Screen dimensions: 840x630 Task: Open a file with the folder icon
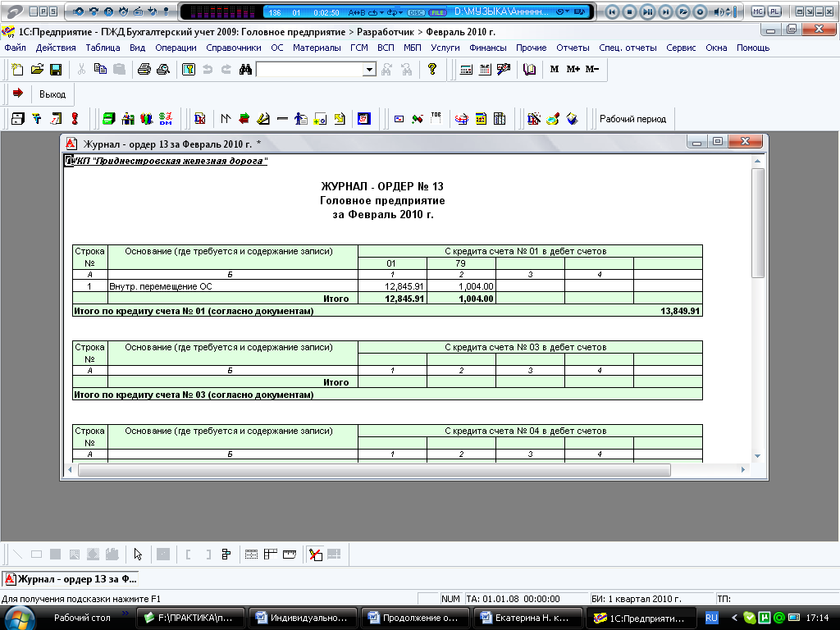[x=36, y=69]
